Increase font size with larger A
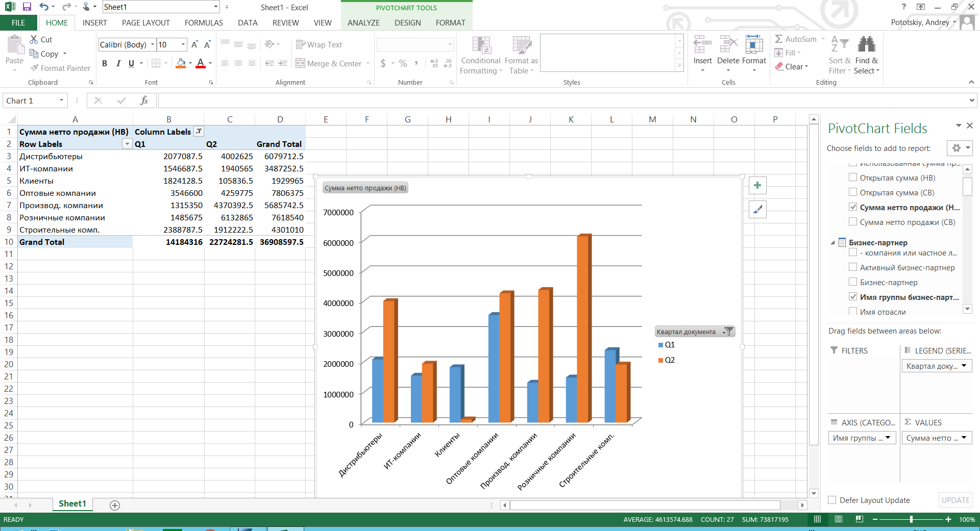Screen dimensions: 980x531 pyautogui.click(x=194, y=45)
